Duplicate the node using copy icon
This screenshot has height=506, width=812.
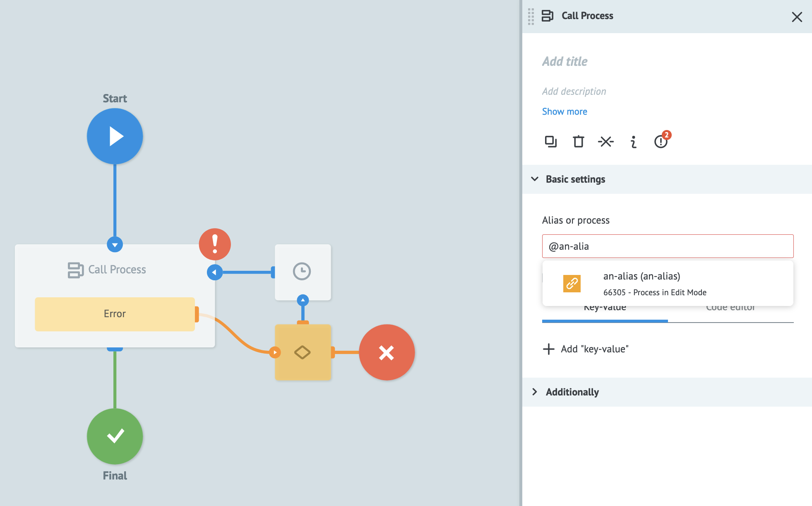(550, 141)
